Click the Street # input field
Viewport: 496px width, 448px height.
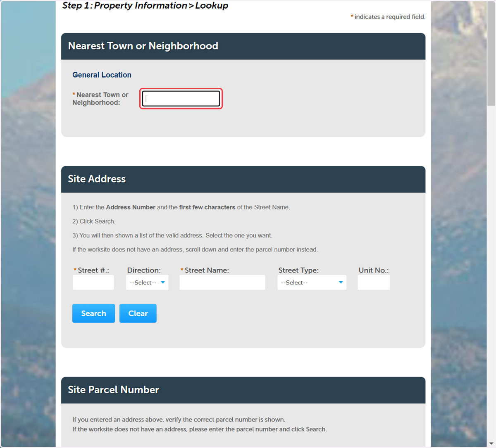(93, 282)
